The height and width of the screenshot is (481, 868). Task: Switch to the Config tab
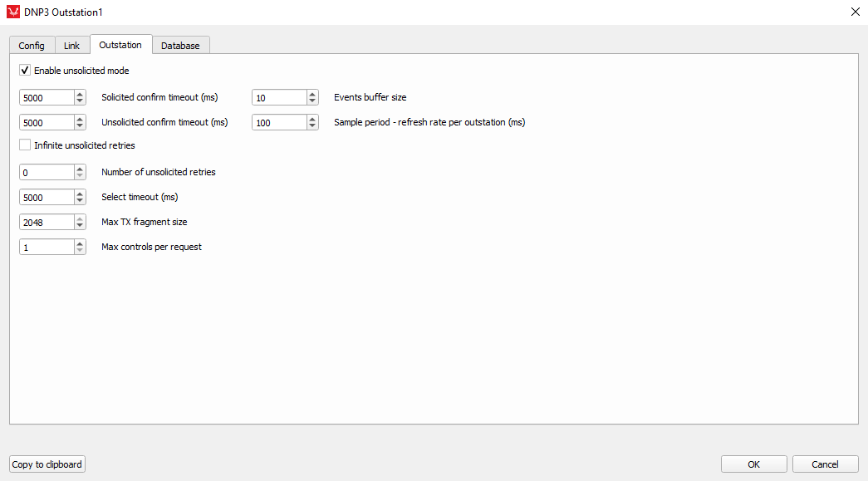[32, 46]
